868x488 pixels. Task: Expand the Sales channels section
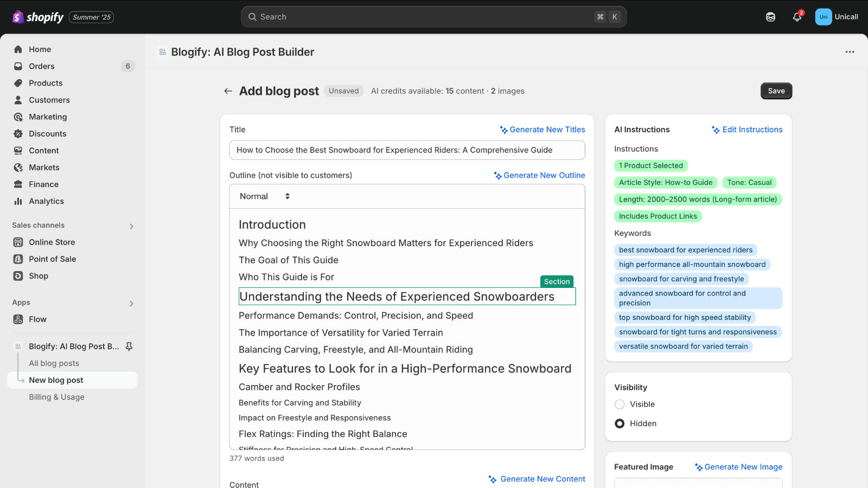coord(131,226)
